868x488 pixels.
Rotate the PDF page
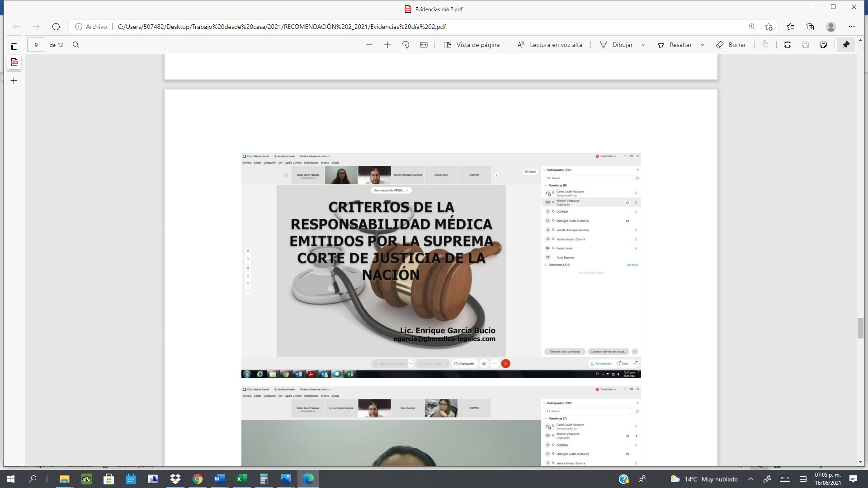(x=406, y=45)
